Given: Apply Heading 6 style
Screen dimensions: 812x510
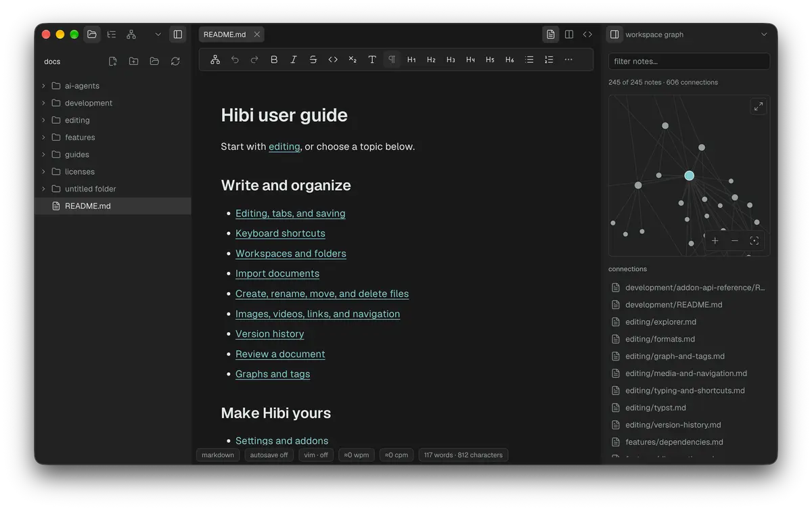Looking at the screenshot, I should [x=510, y=60].
